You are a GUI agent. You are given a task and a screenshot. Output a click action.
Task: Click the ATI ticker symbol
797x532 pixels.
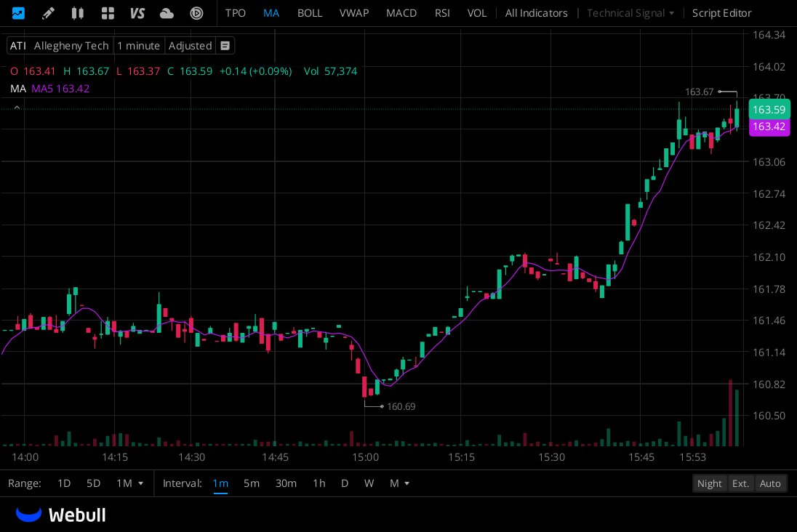(17, 46)
